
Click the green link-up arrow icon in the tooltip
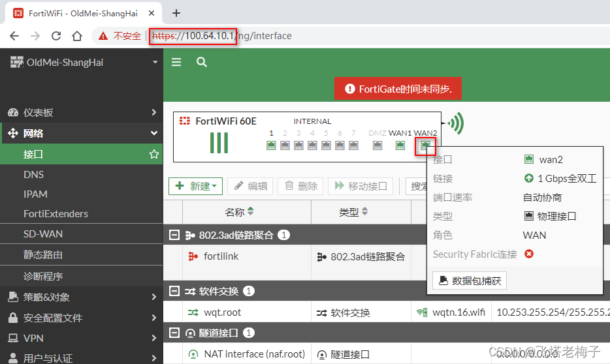[x=529, y=178]
